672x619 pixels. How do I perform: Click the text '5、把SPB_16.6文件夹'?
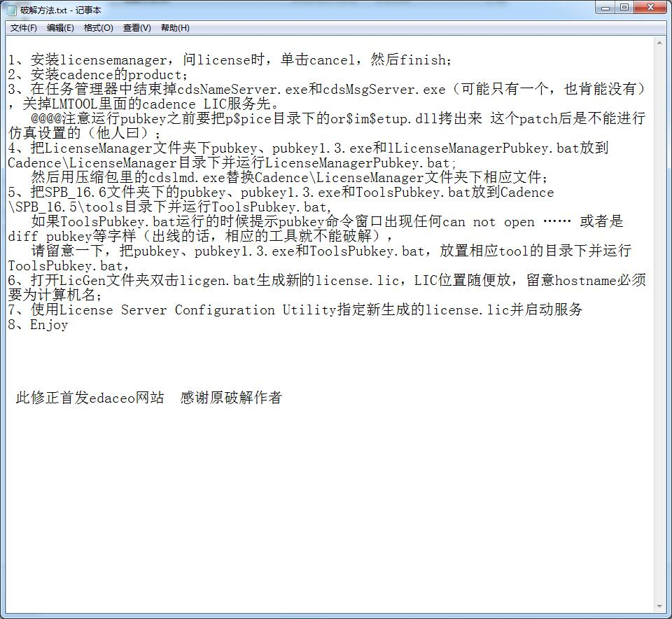tap(78, 192)
